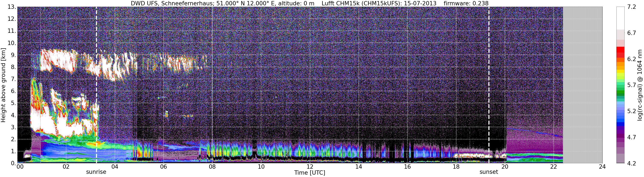Click the date '15-07-2013' in the title
644x177 pixels.
coord(420,3)
